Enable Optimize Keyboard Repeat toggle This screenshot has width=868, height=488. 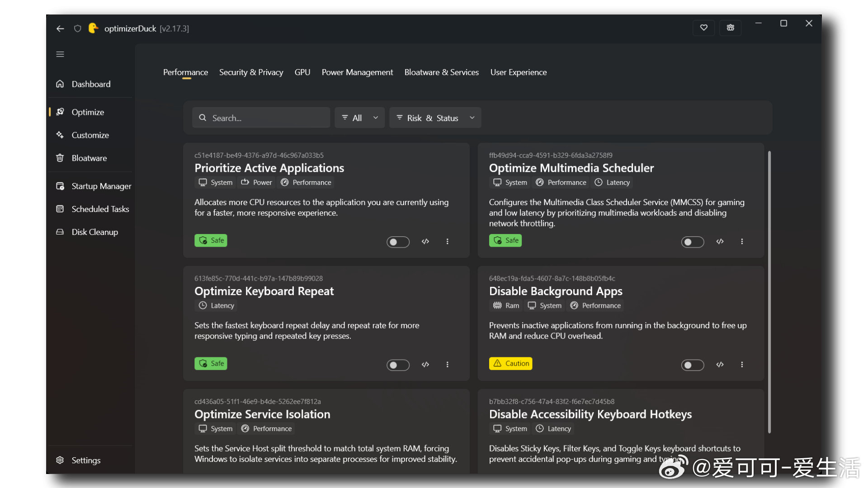[398, 365]
